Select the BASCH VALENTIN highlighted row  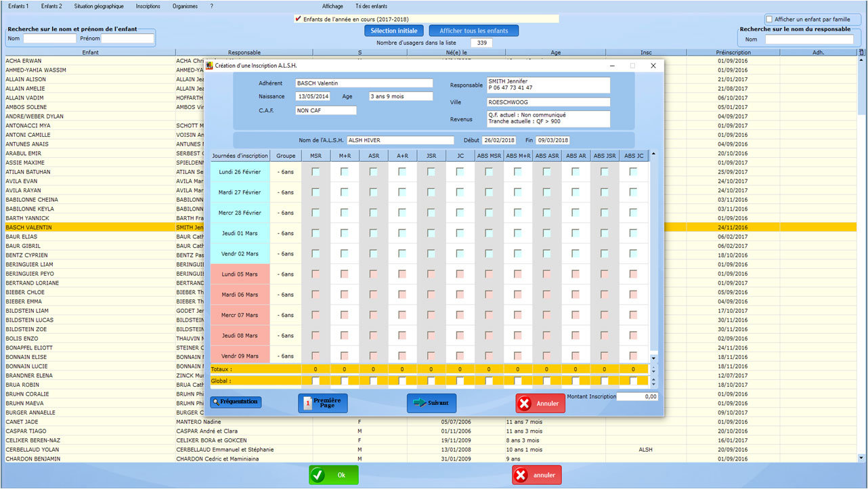430,228
